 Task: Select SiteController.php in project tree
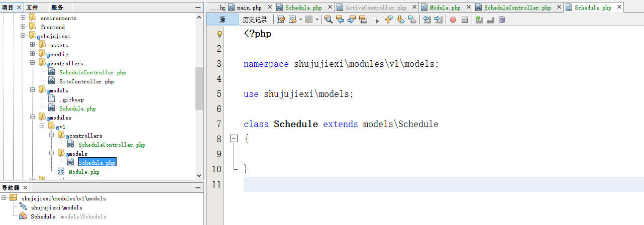(86, 81)
